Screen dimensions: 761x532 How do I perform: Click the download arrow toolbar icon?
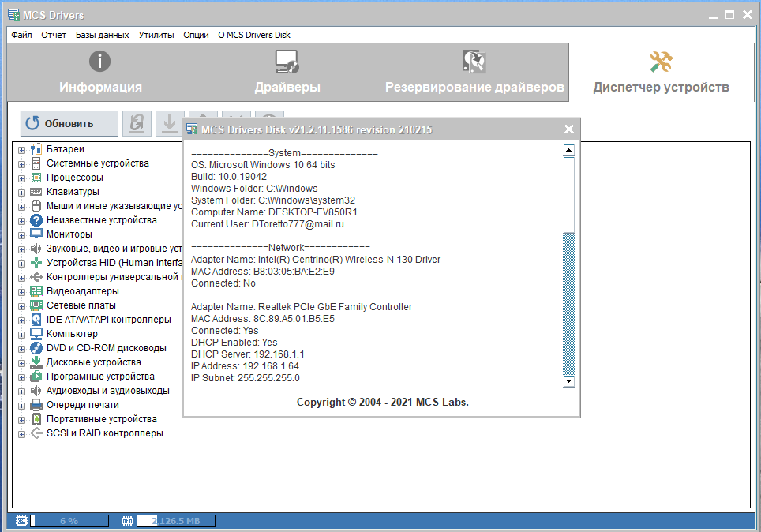coord(170,123)
